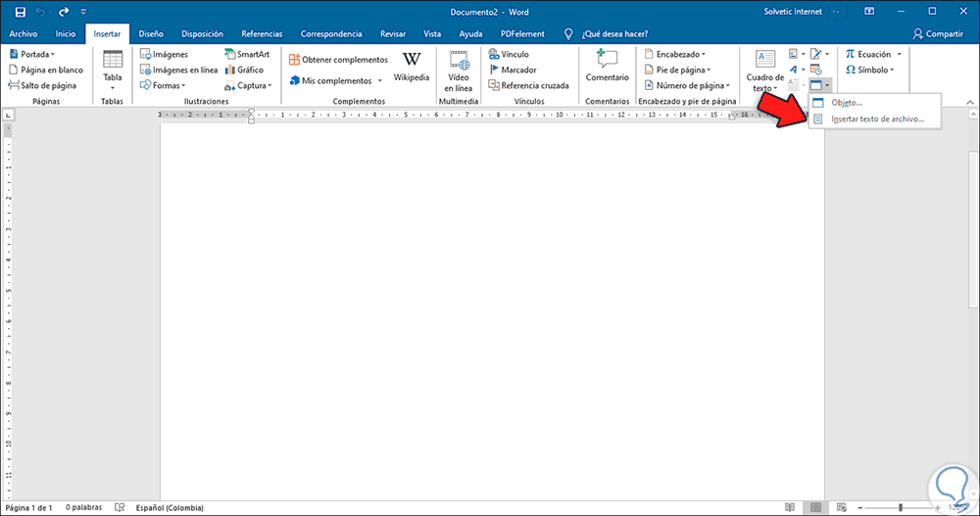This screenshot has height=516, width=980.
Task: Open the Cuadro de texto gallery
Action: click(x=765, y=70)
